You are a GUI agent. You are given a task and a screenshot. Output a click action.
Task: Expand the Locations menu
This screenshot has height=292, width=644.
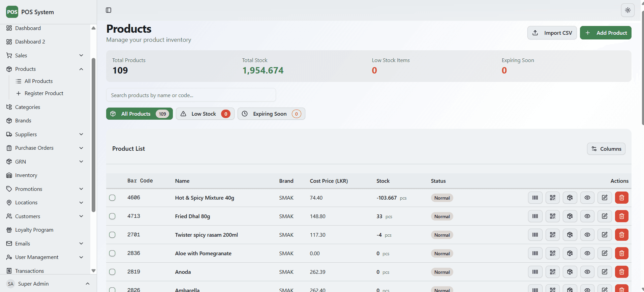[45, 202]
